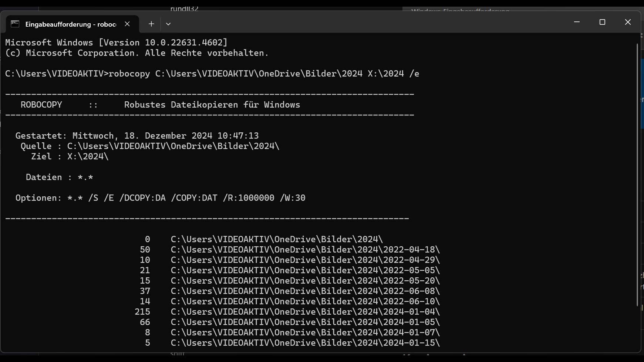The height and width of the screenshot is (362, 644).
Task: Click the Optionen line with /COPY:DAT
Action: [160, 198]
